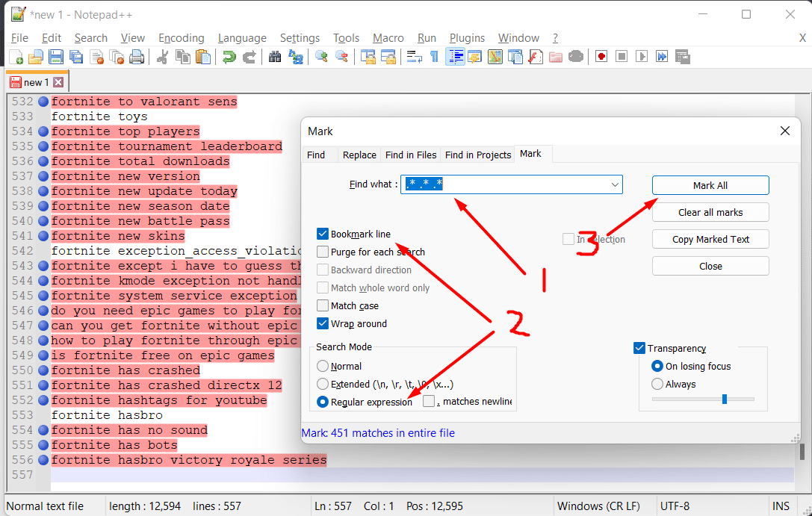Click the Save file toolbar icon
The height and width of the screenshot is (516, 812).
click(55, 57)
